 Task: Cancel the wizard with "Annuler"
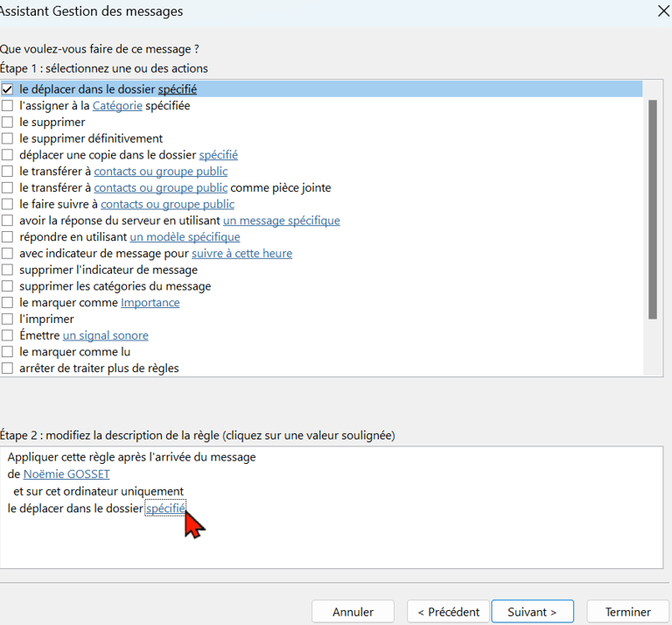tap(353, 612)
